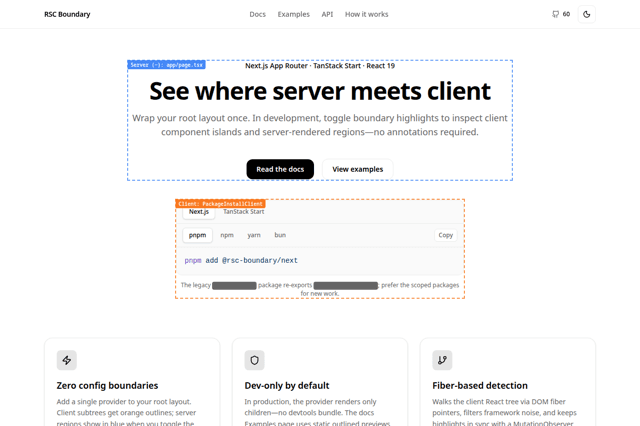Image resolution: width=640 pixels, height=426 pixels.
Task: Open the GitHub stars link showing 60
Action: [x=561, y=14]
